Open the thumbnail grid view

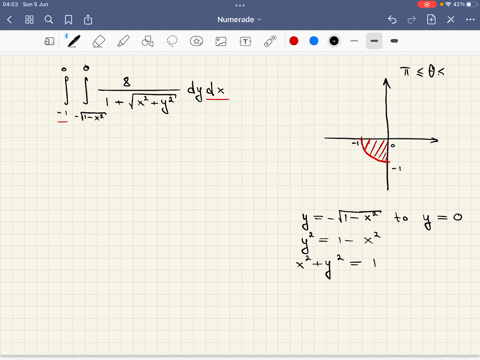(x=29, y=20)
